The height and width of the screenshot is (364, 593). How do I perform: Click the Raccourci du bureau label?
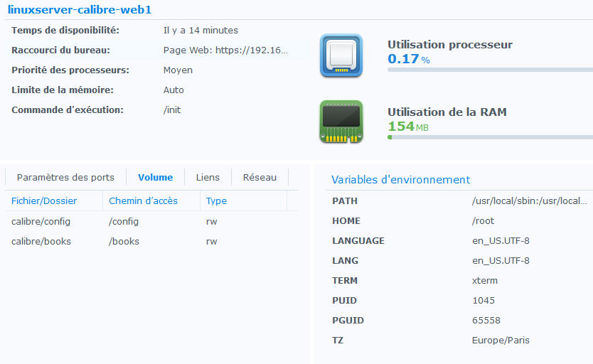click(x=60, y=50)
